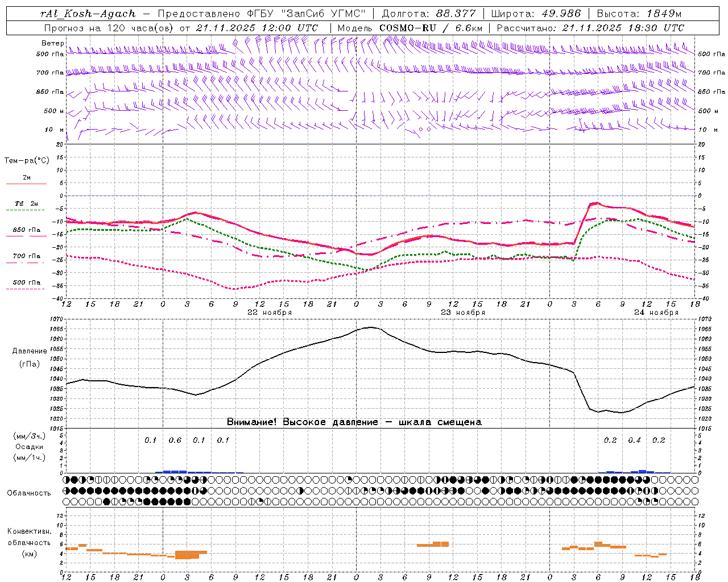Click the Внимание! Высокое давление warning text
Image resolution: width=728 pixels, height=582 pixels.
pos(354,422)
